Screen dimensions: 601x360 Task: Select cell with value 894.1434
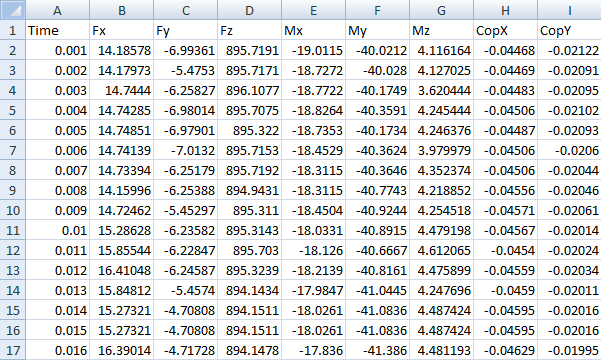click(x=250, y=290)
